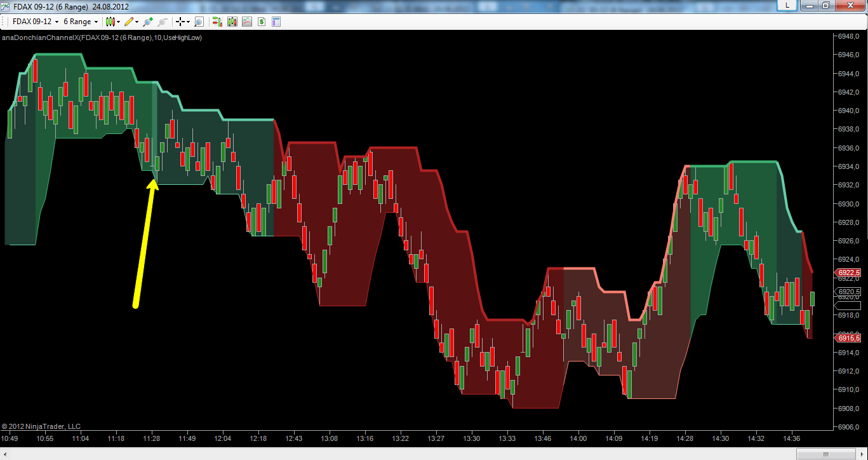Open the FDAX 09-12 instrument dropdown
Viewport: 868px width, 460px height.
[36, 22]
